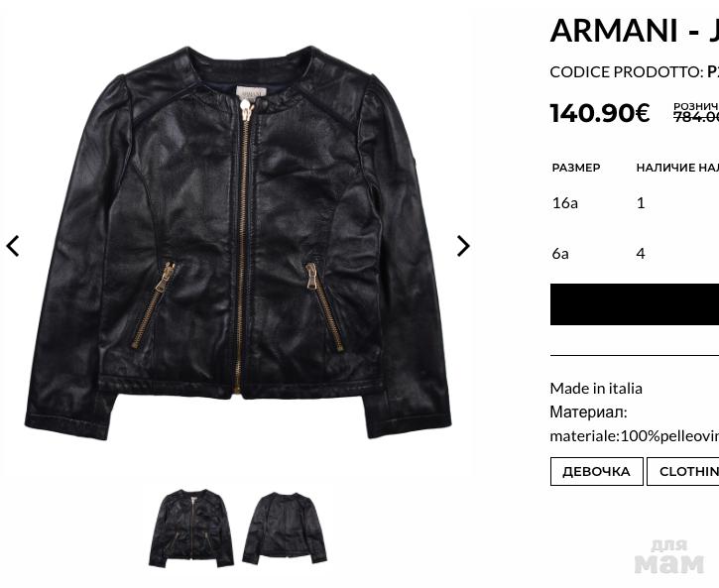719x588 pixels.
Task: Click the ДЕВОЧКА tag button
Action: pyautogui.click(x=597, y=471)
